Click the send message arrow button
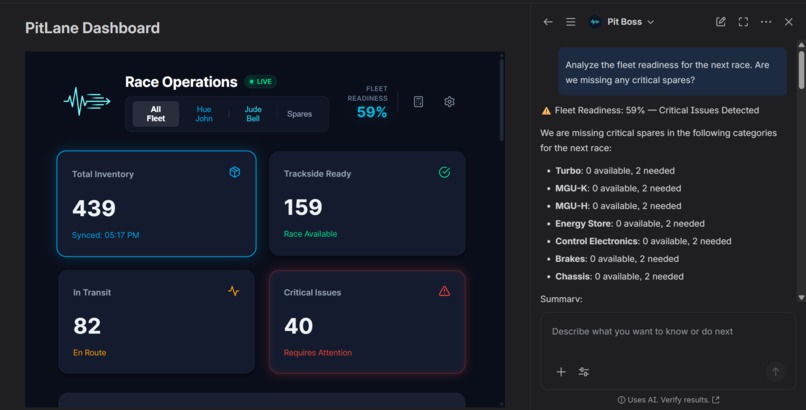 776,371
